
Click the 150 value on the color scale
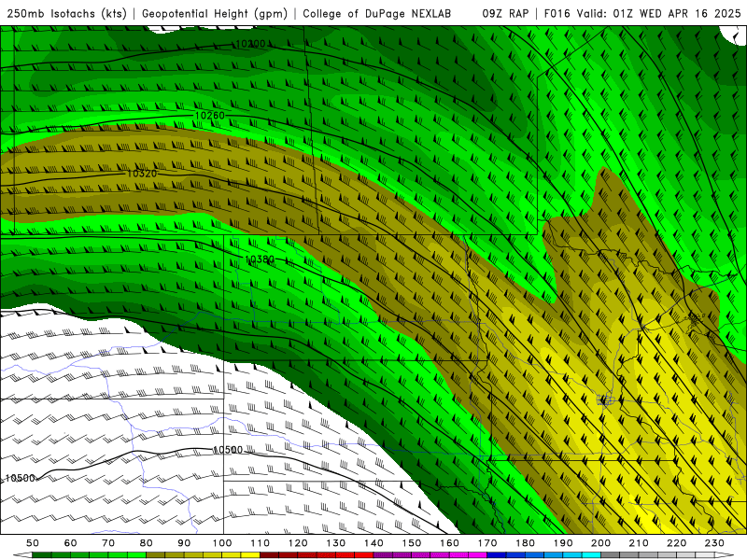(412, 543)
